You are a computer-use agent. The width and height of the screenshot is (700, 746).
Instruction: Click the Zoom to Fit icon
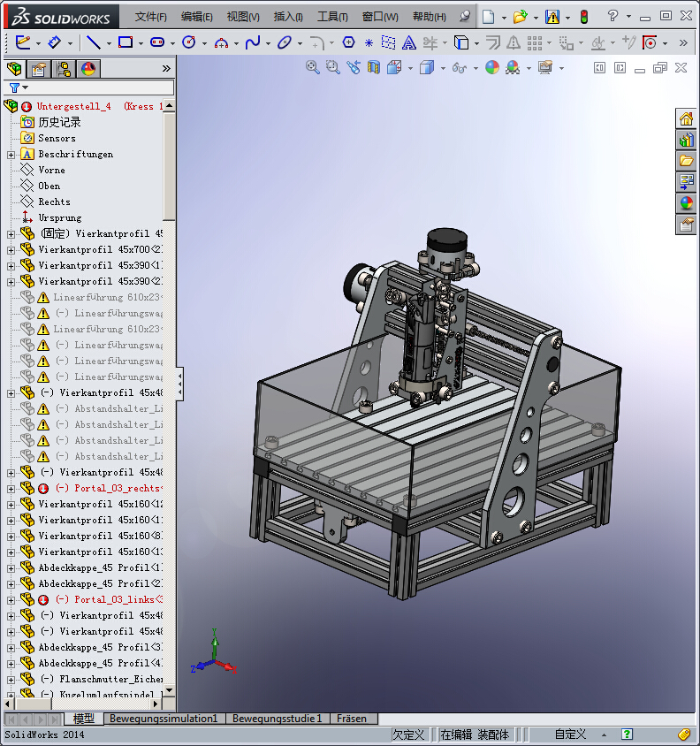tap(312, 67)
